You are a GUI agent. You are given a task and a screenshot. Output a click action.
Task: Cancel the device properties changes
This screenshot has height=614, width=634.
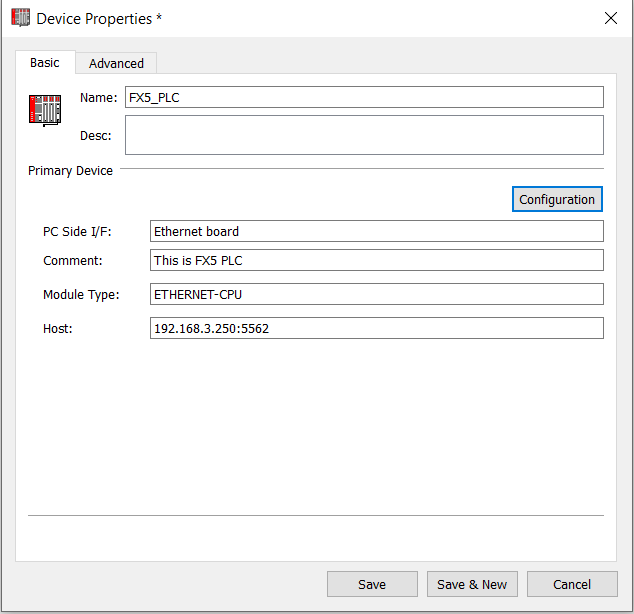pyautogui.click(x=572, y=584)
